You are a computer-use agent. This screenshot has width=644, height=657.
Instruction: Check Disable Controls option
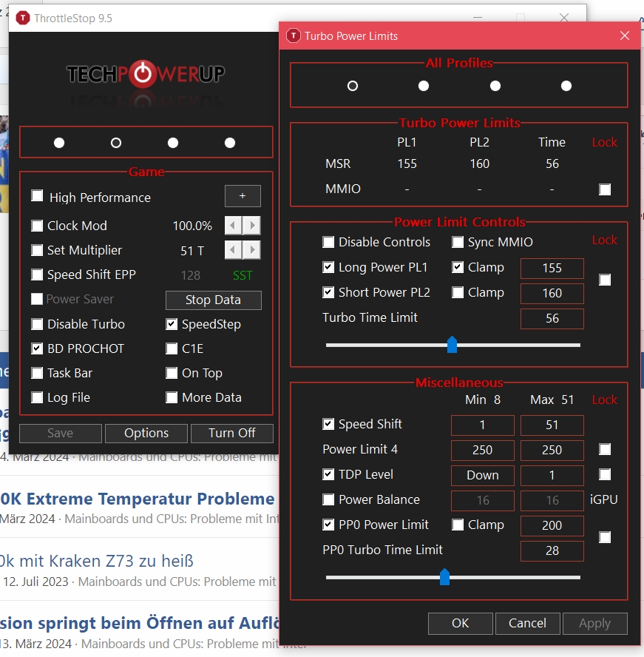click(328, 242)
